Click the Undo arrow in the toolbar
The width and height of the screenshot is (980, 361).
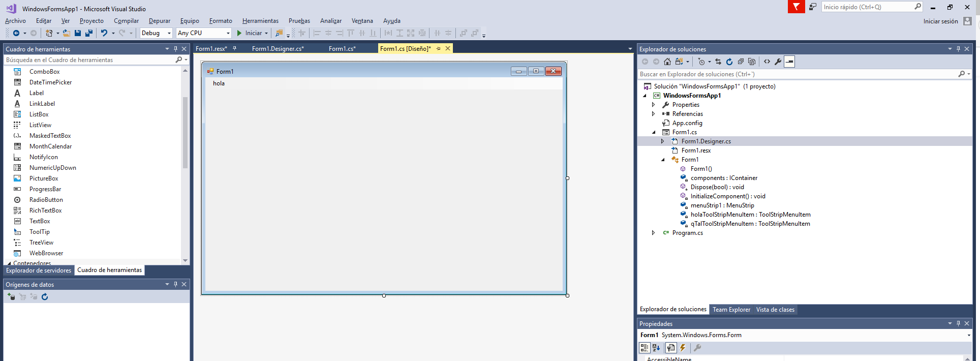[104, 33]
